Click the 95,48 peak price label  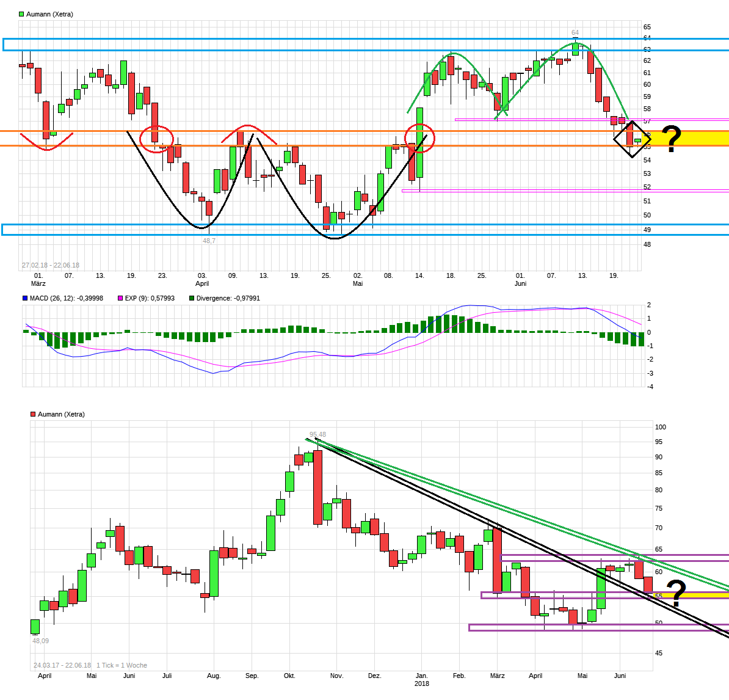(x=317, y=434)
